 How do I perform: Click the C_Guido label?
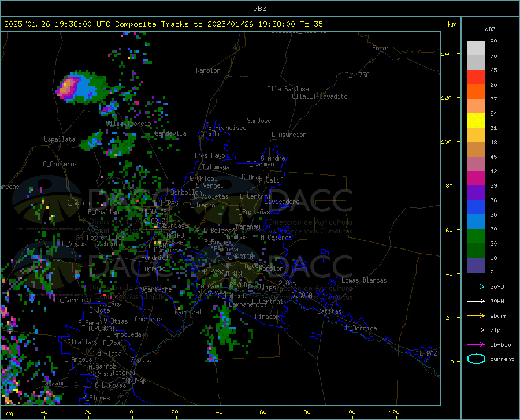tap(77, 203)
